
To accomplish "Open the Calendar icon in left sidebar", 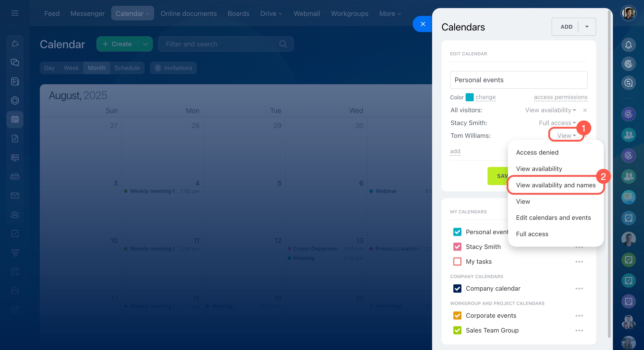I will tap(15, 119).
